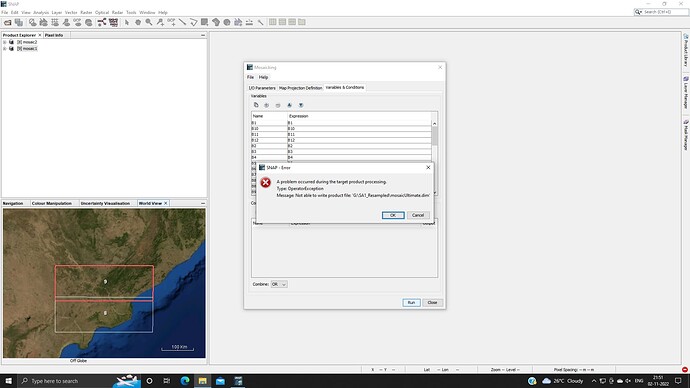This screenshot has height=388, width=690.
Task: Click Cancel in the SNAP Error dialog
Action: point(418,215)
